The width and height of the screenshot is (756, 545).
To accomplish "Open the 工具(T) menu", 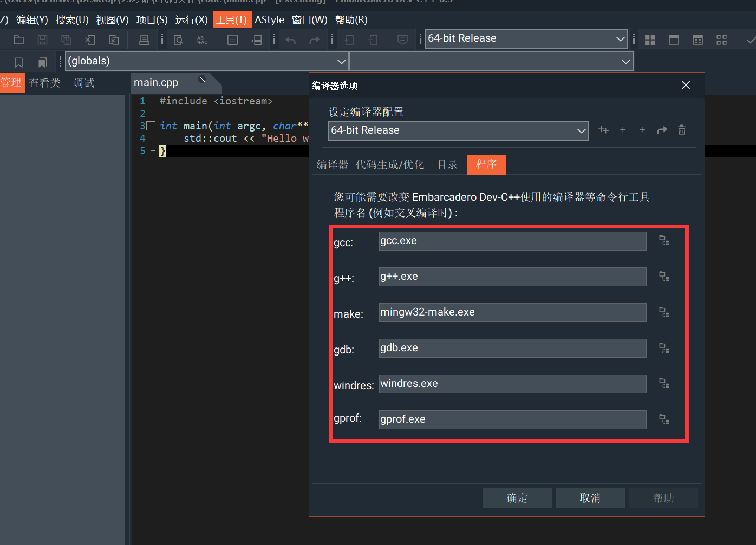I will [232, 20].
